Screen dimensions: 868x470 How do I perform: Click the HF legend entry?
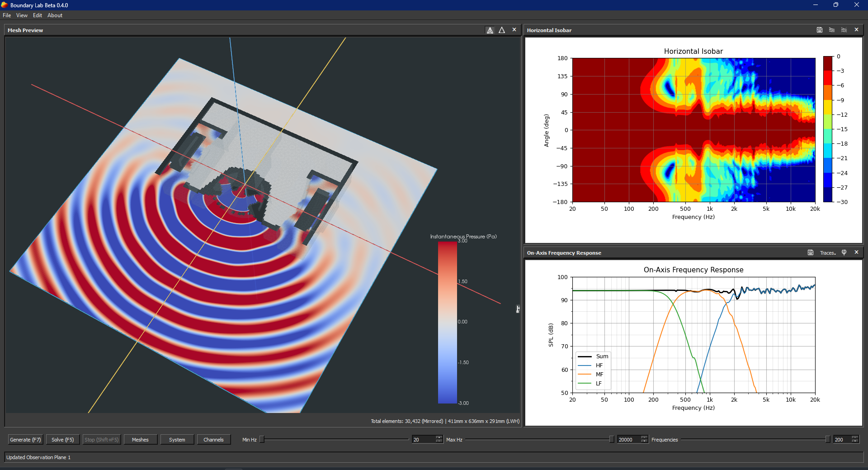(590, 366)
